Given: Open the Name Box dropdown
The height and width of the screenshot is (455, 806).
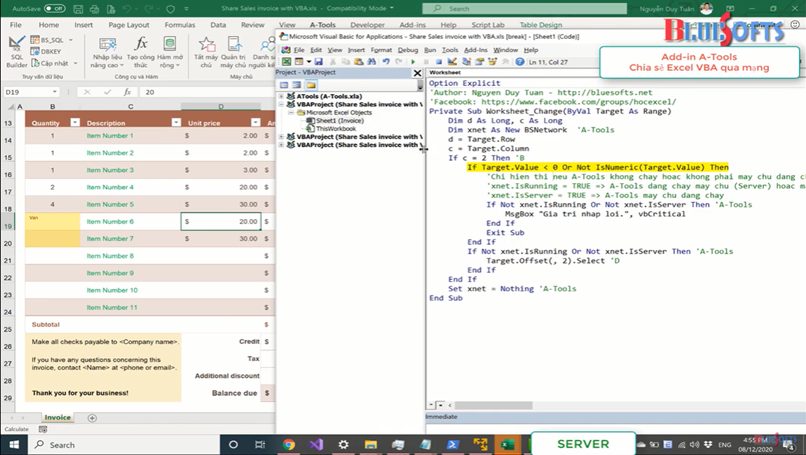Looking at the screenshot, I should (54, 92).
